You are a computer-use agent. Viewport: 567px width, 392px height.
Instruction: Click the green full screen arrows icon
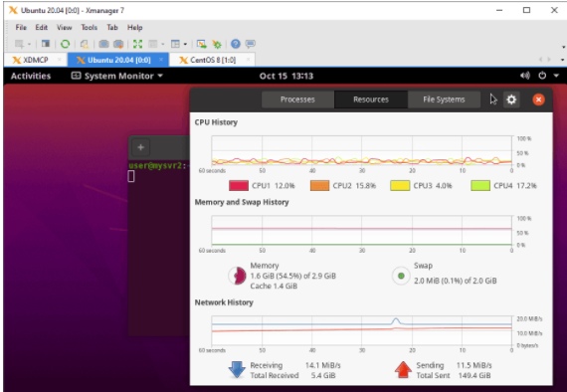pyautogui.click(x=137, y=44)
